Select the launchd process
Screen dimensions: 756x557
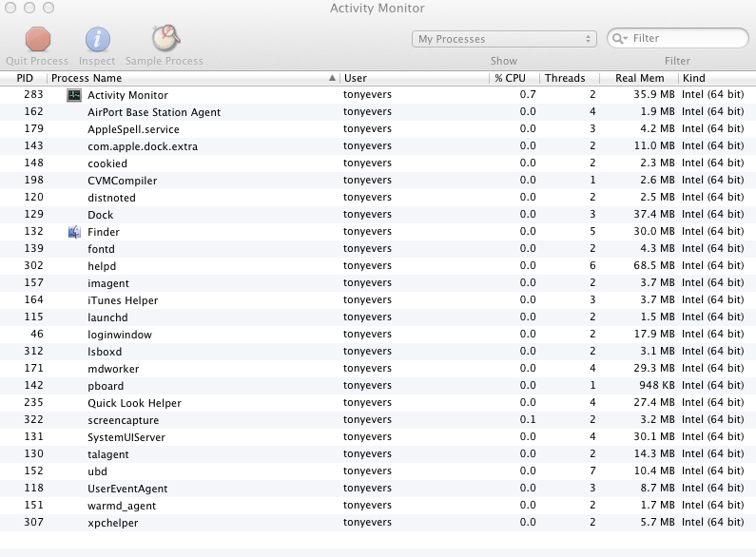click(378, 317)
